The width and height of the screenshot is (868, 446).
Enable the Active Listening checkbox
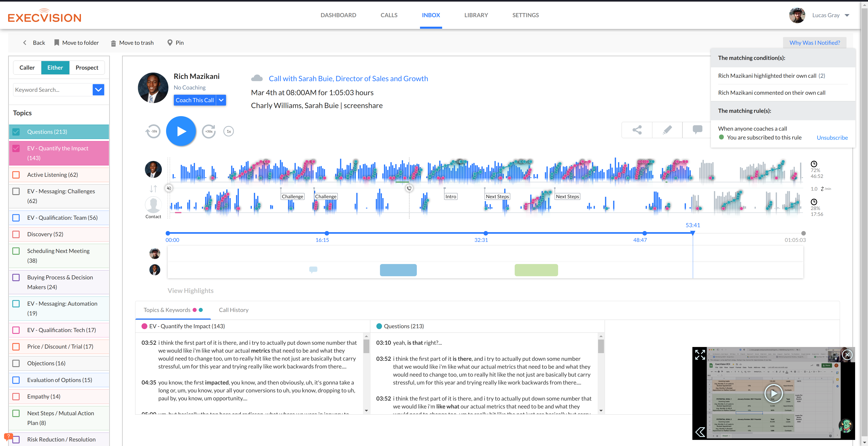pyautogui.click(x=16, y=175)
